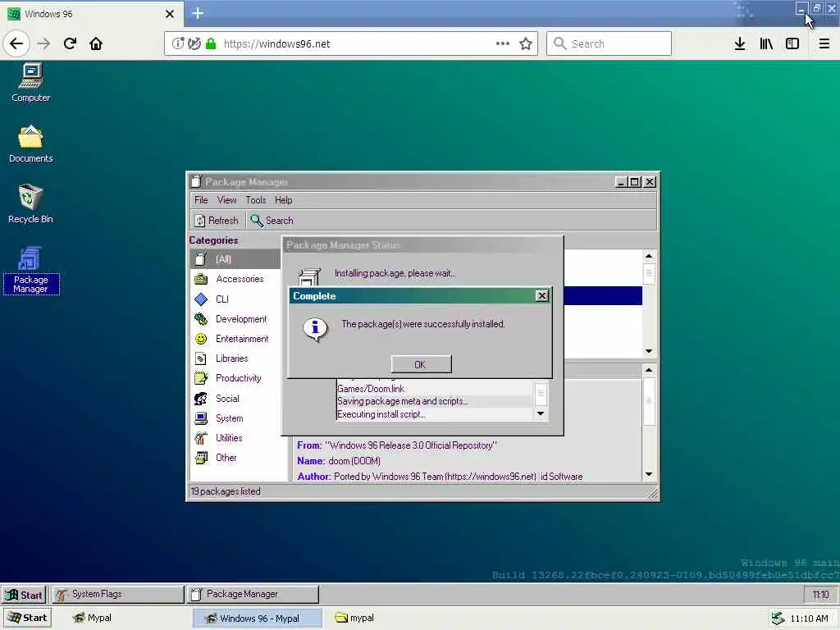Close the Complete dialog with the X button
This screenshot has height=630, width=840.
point(541,295)
